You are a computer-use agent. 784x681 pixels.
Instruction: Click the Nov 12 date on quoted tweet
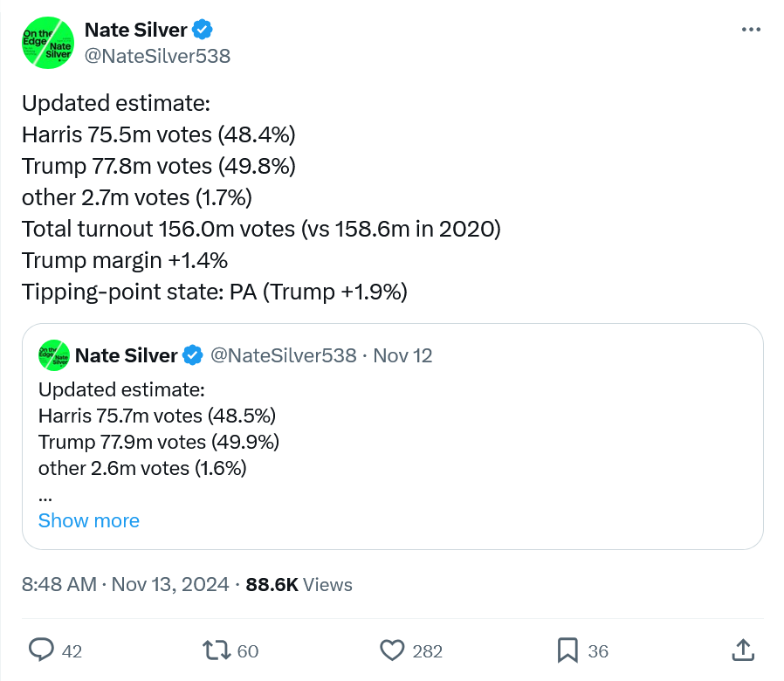pyautogui.click(x=402, y=356)
